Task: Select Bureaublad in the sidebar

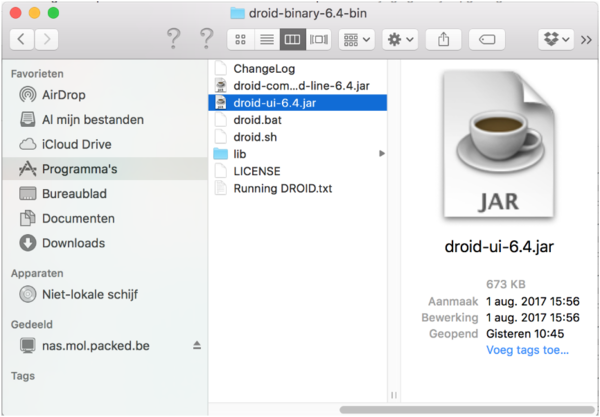Action: [x=73, y=193]
